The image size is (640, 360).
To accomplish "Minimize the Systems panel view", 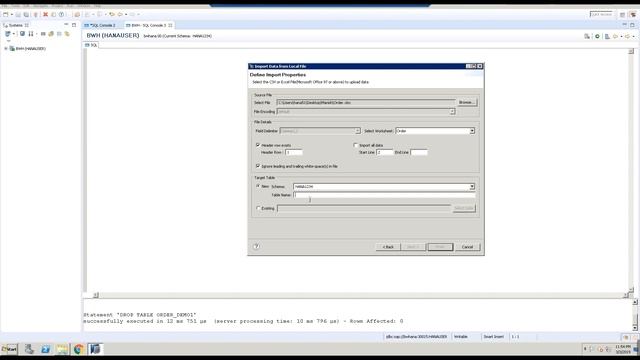I will pyautogui.click(x=66, y=25).
